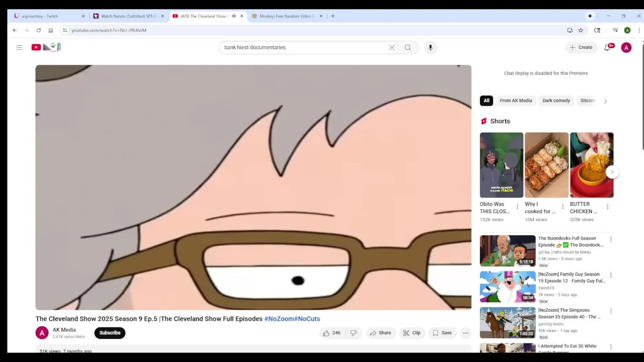Follow the #NoZoom#NoCuts hashtag link
This screenshot has height=362, width=644.
click(x=292, y=319)
